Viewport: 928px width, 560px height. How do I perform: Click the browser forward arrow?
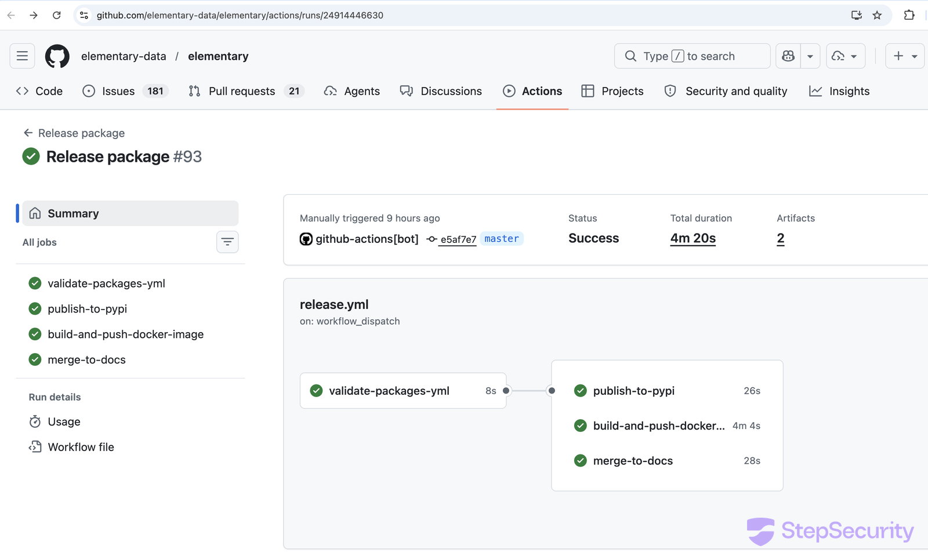coord(34,15)
